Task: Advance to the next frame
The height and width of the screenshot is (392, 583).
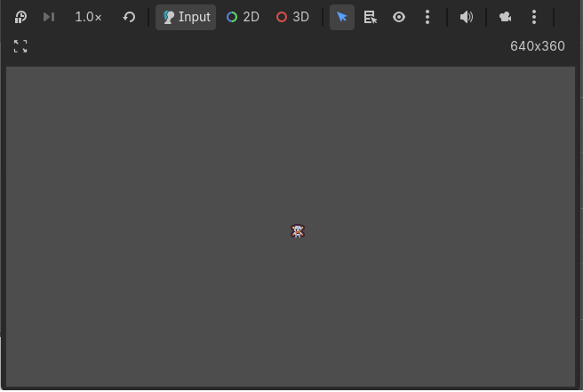Action: click(49, 17)
